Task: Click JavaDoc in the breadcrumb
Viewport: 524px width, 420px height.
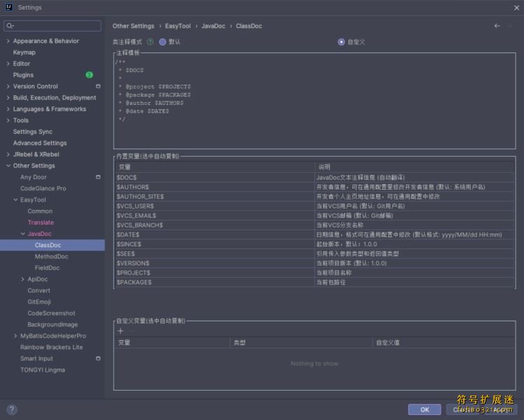Action: coord(213,26)
